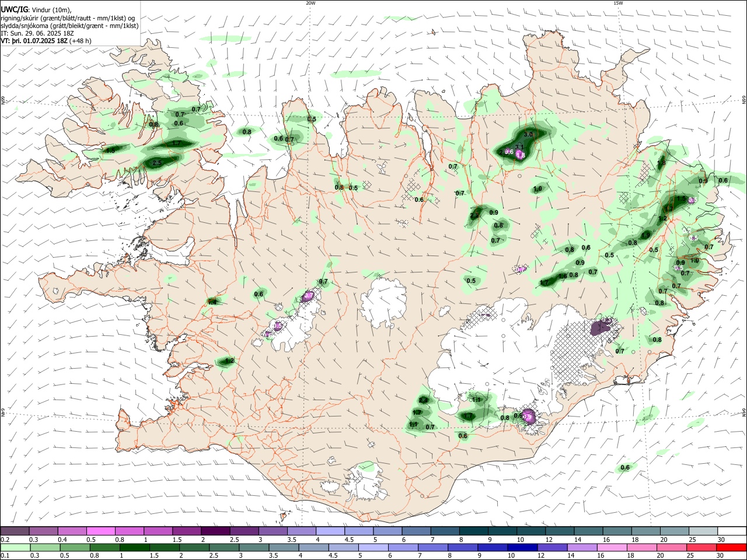Click the light pink 16 swatch, lower legend

click(612, 547)
